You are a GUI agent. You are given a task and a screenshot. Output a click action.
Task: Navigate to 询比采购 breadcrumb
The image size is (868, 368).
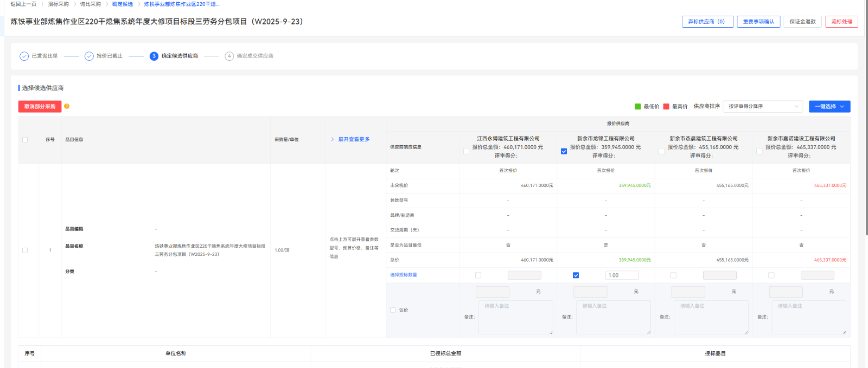coord(91,4)
